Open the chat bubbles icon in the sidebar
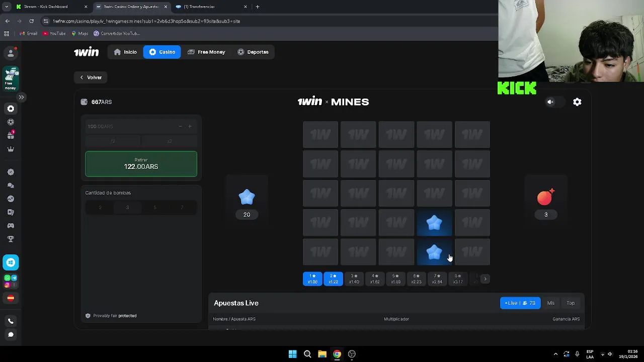 click(x=11, y=186)
